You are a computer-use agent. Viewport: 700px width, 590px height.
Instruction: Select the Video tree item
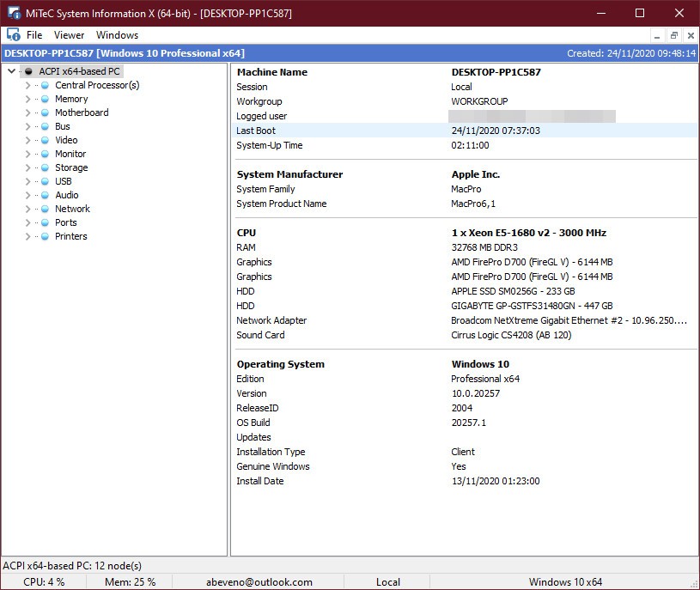coord(66,140)
